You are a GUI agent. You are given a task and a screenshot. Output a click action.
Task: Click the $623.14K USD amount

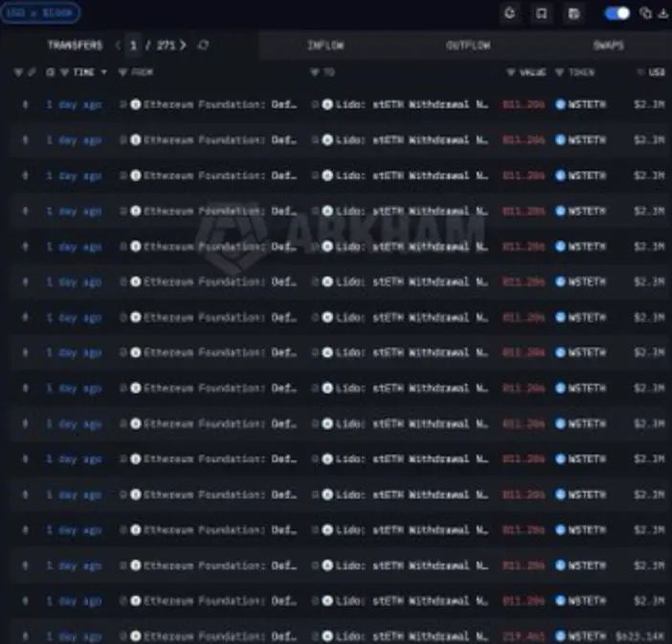click(640, 635)
